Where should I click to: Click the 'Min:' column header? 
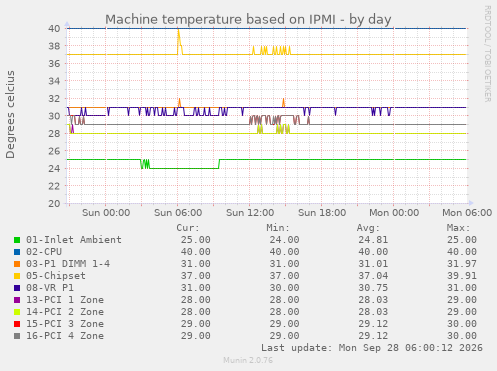278,228
